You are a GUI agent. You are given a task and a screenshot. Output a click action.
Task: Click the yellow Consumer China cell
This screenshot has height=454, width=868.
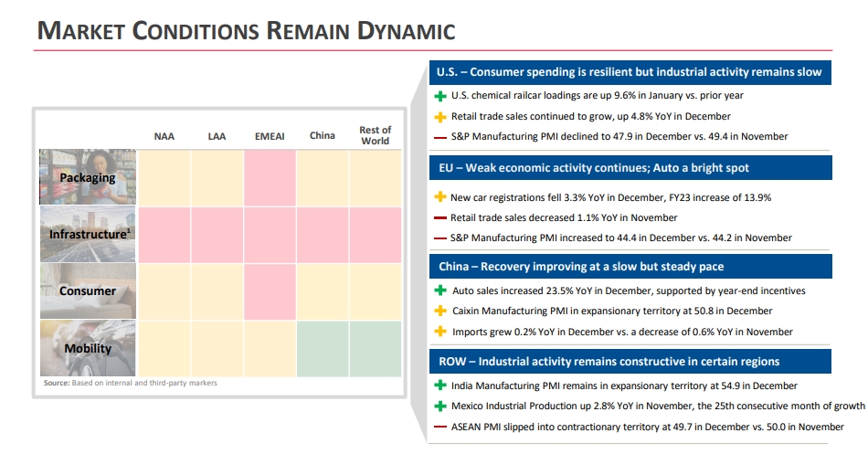point(323,291)
